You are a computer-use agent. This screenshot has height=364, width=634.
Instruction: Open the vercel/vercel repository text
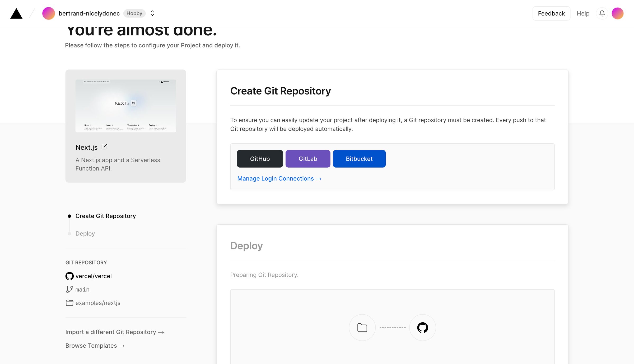click(x=94, y=276)
